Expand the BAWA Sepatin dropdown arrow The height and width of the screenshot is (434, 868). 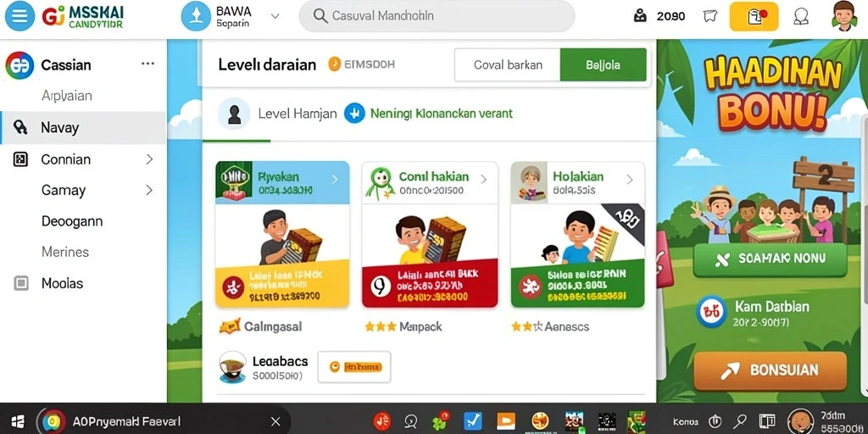(x=275, y=17)
